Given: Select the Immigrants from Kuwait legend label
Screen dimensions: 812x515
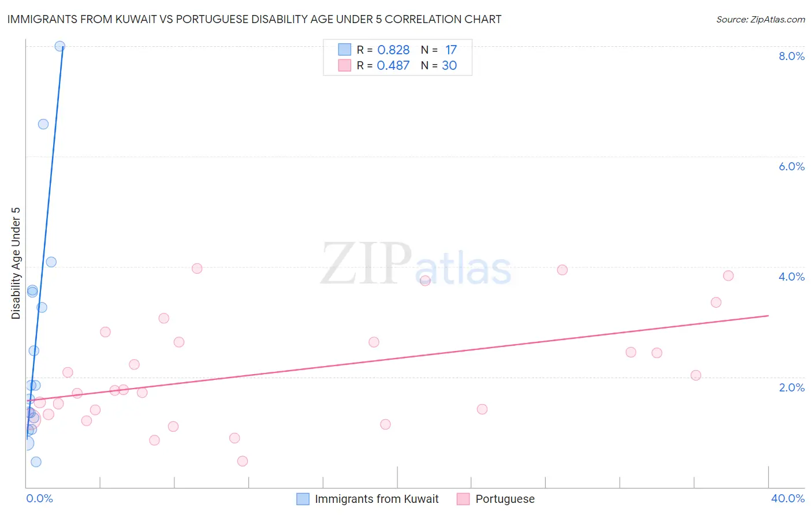Looking at the screenshot, I should point(377,499).
